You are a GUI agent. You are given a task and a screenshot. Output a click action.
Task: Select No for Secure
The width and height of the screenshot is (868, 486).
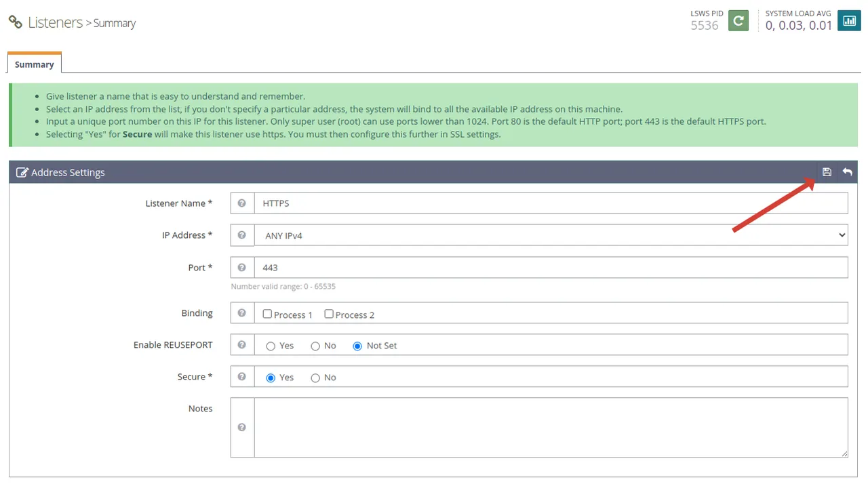(315, 378)
